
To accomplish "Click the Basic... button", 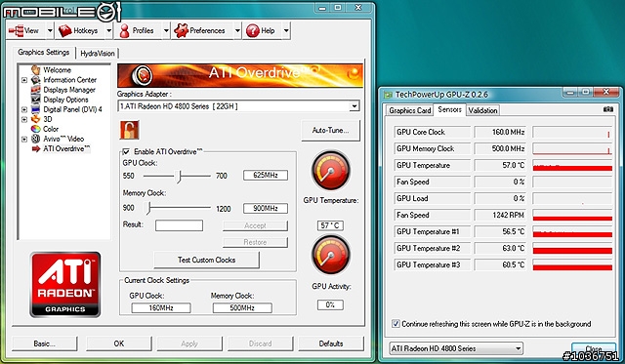I will (44, 344).
